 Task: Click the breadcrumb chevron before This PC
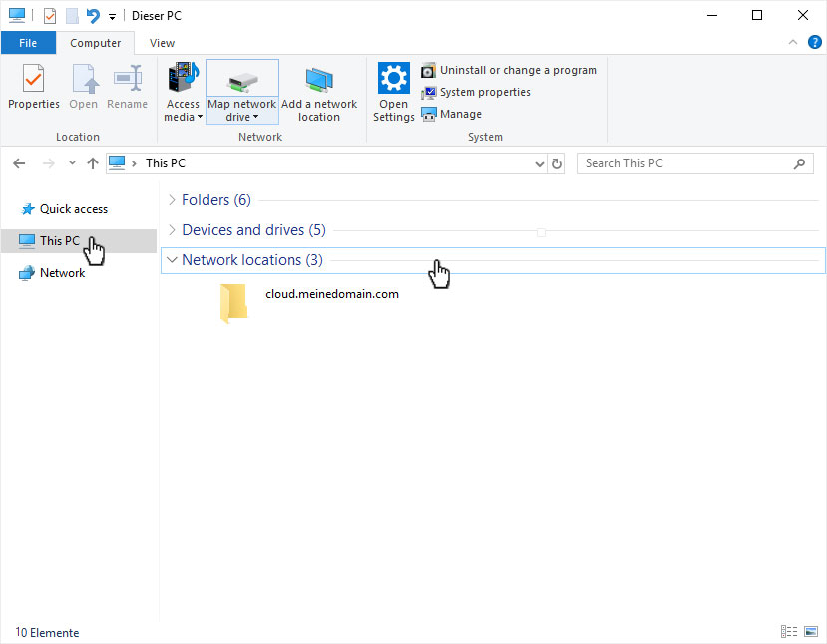(x=134, y=163)
